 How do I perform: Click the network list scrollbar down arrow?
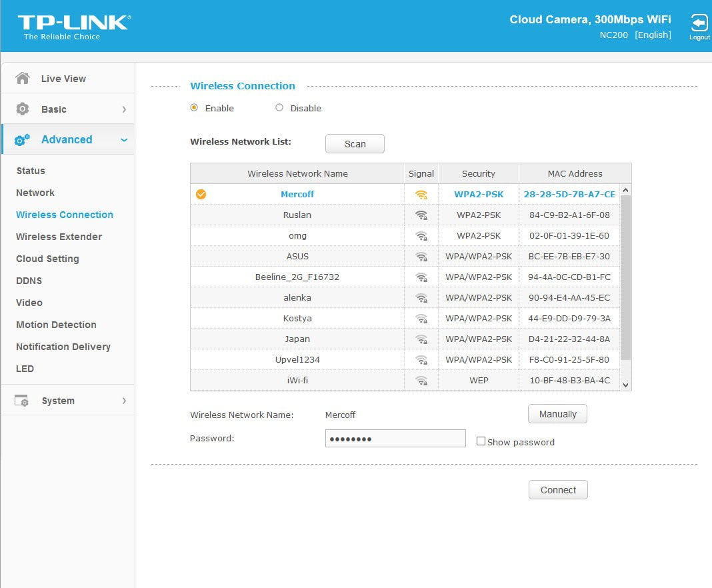pos(626,385)
